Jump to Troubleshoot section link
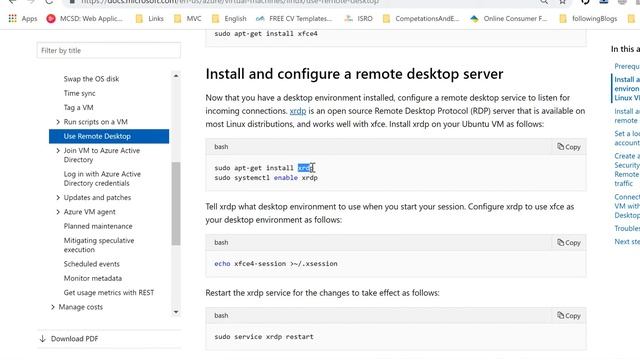This screenshot has height=360, width=640. [x=627, y=228]
